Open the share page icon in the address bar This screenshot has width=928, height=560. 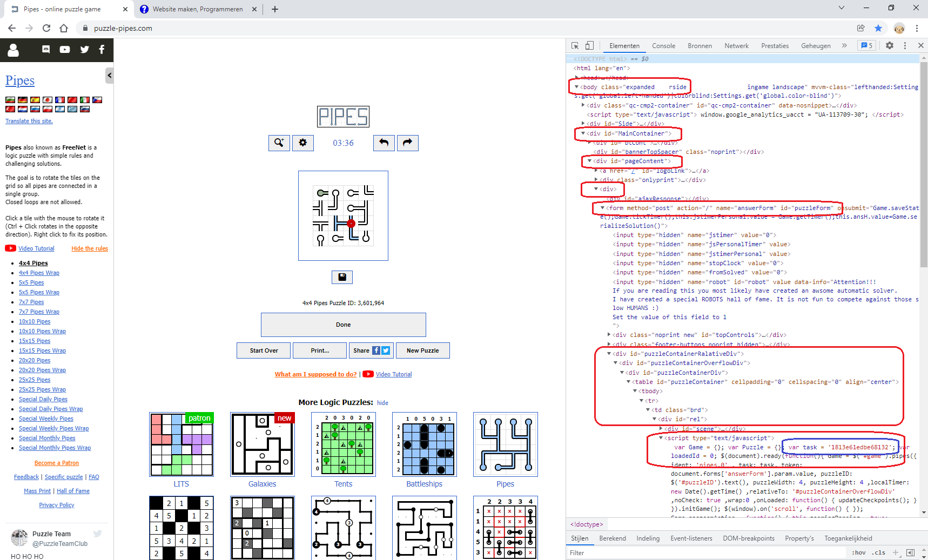point(861,28)
